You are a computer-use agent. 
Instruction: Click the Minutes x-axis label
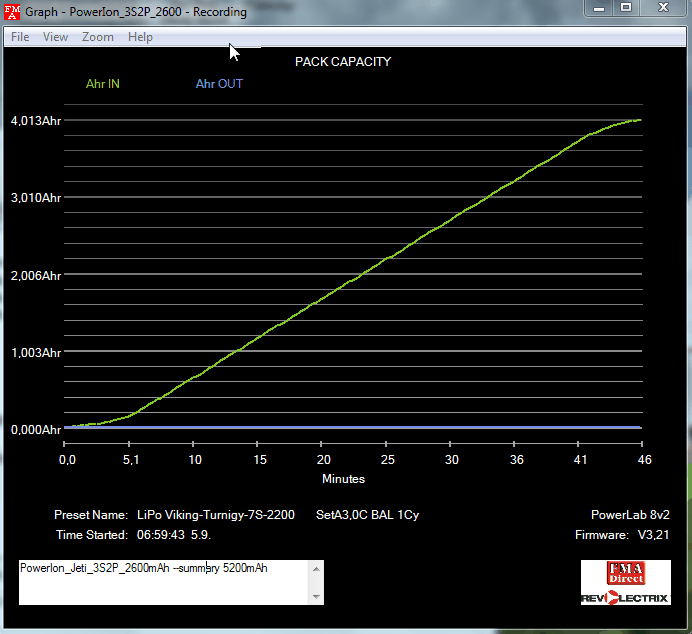tap(343, 479)
